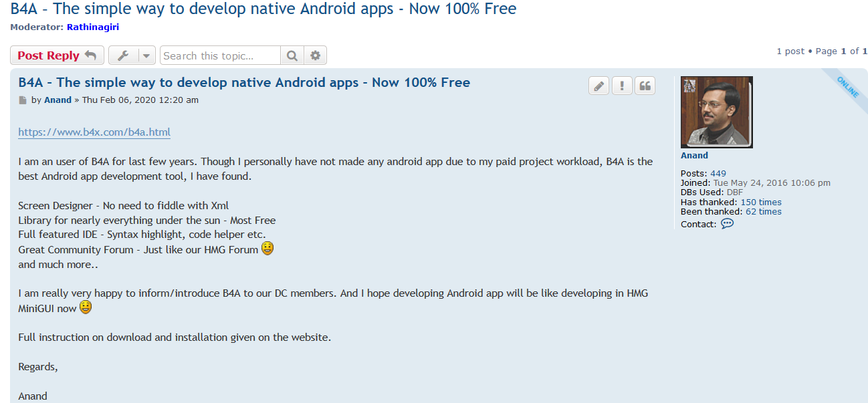View the 62 times been thanked list

coord(764,211)
